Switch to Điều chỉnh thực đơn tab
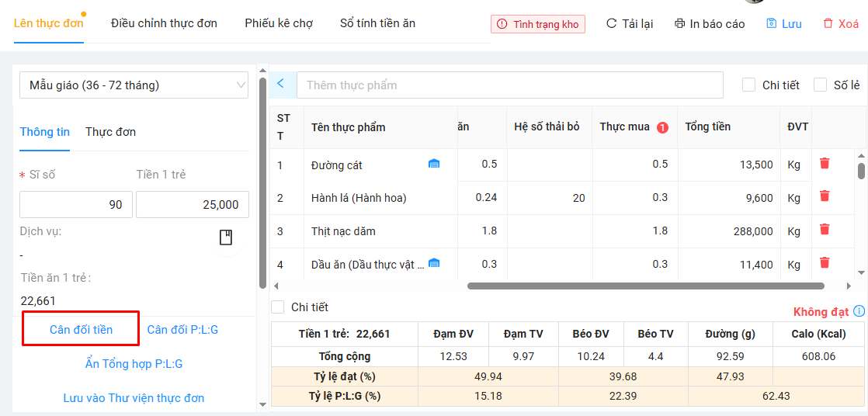 [164, 23]
